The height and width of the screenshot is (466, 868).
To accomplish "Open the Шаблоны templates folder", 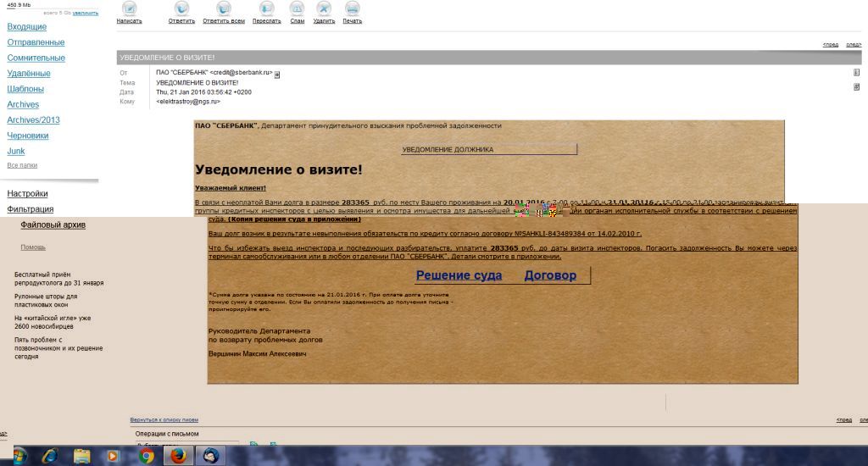I will [25, 89].
